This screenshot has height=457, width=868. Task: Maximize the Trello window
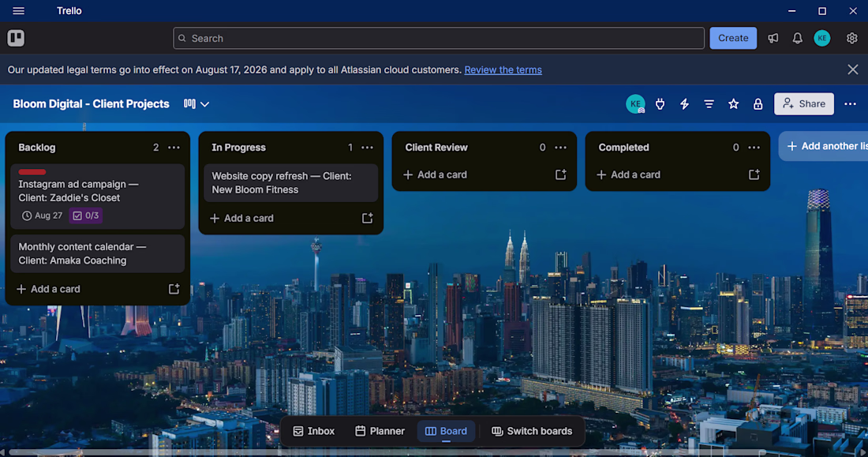pos(822,11)
